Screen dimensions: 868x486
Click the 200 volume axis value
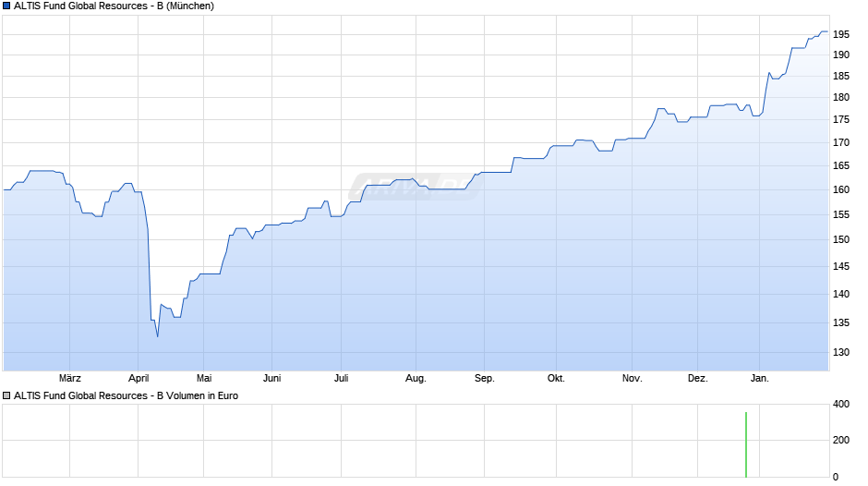pos(841,440)
